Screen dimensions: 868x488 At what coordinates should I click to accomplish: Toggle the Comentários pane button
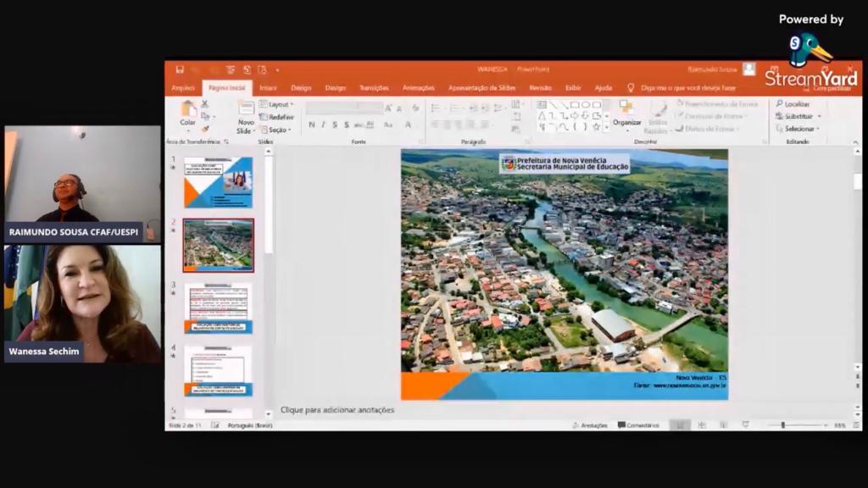coord(638,425)
